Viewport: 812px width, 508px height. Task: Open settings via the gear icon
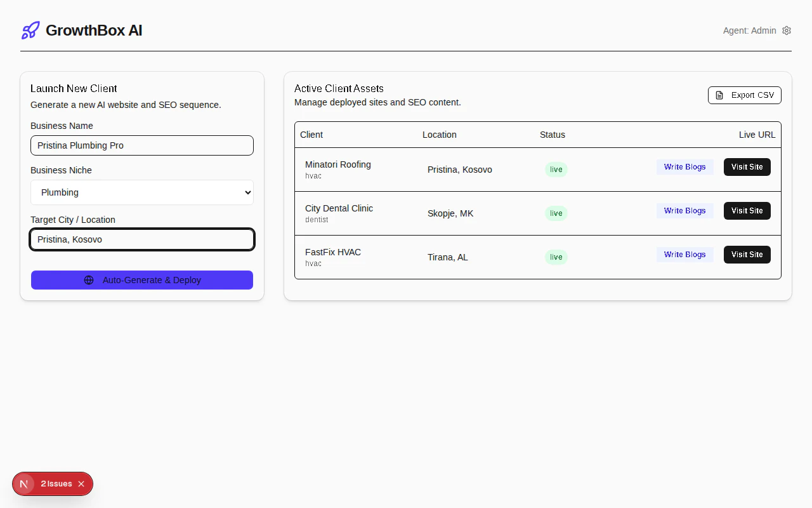tap(787, 30)
